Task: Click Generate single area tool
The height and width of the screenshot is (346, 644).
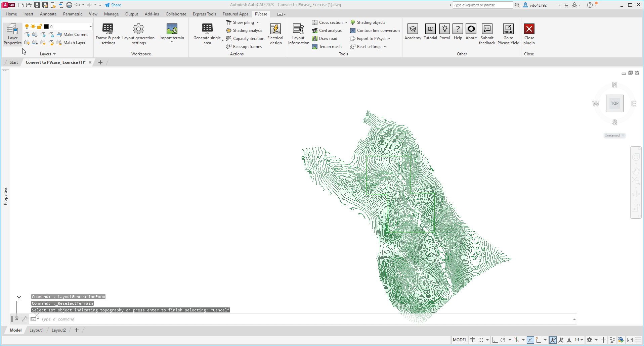Action: point(207,34)
